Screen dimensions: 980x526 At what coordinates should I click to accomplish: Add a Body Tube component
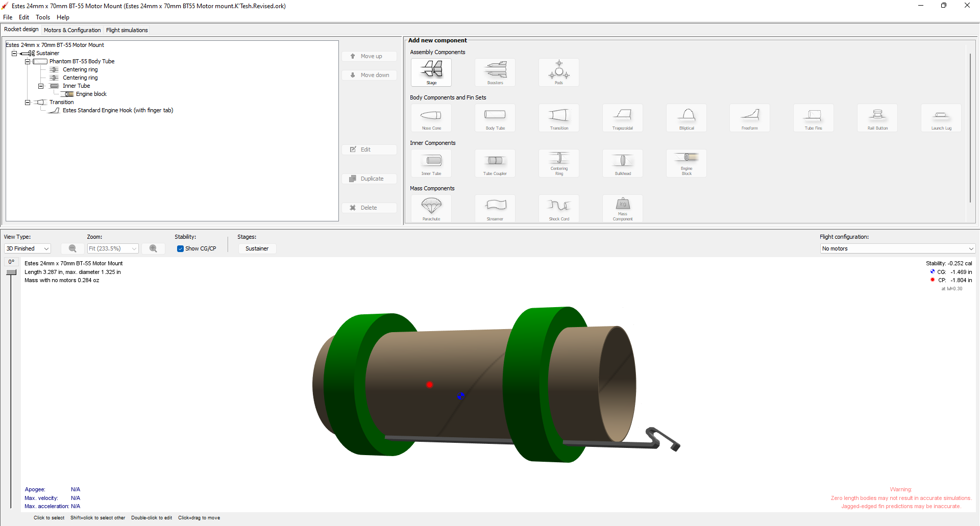pyautogui.click(x=495, y=118)
